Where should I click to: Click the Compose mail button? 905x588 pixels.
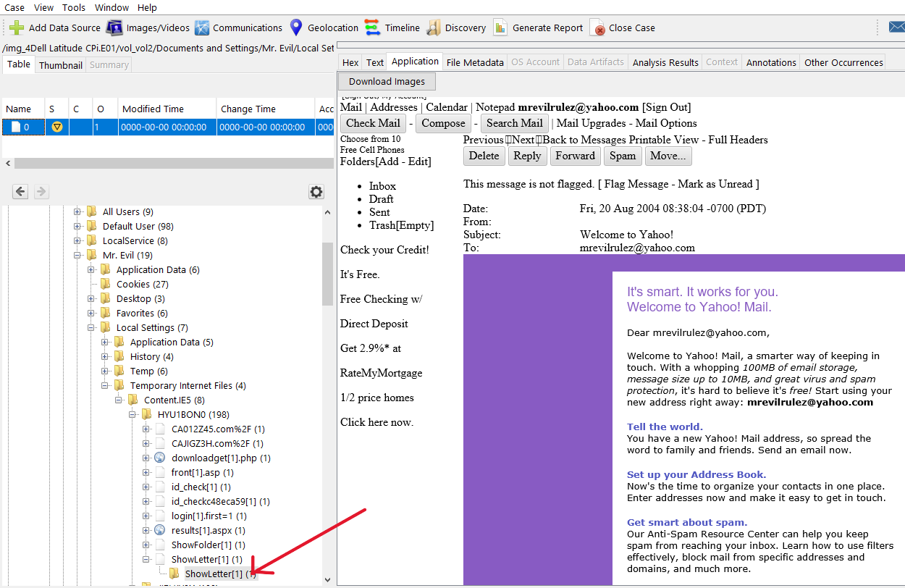(x=443, y=123)
